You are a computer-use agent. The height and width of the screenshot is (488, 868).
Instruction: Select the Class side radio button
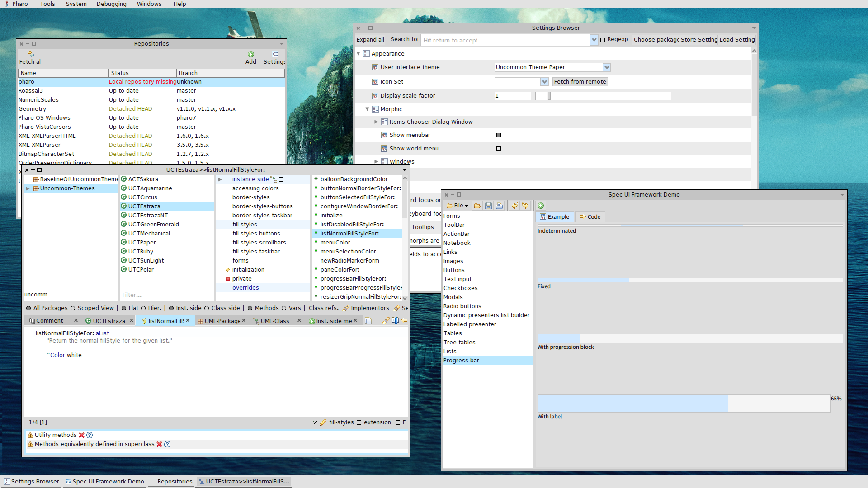tap(207, 308)
